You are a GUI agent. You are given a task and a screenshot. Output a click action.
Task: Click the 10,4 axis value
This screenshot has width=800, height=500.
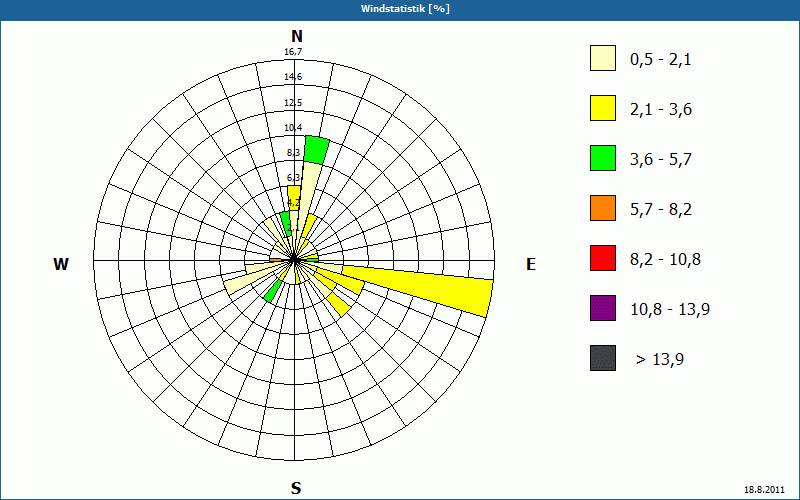click(x=293, y=128)
